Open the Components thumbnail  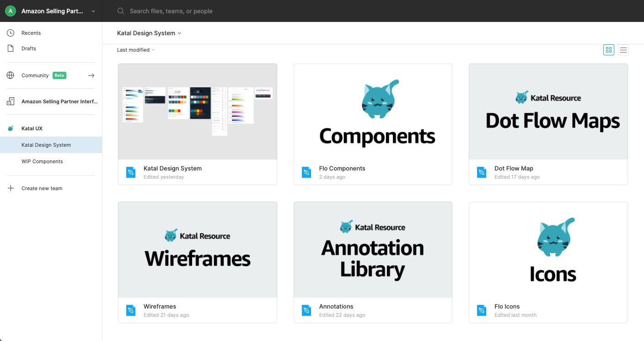click(373, 112)
